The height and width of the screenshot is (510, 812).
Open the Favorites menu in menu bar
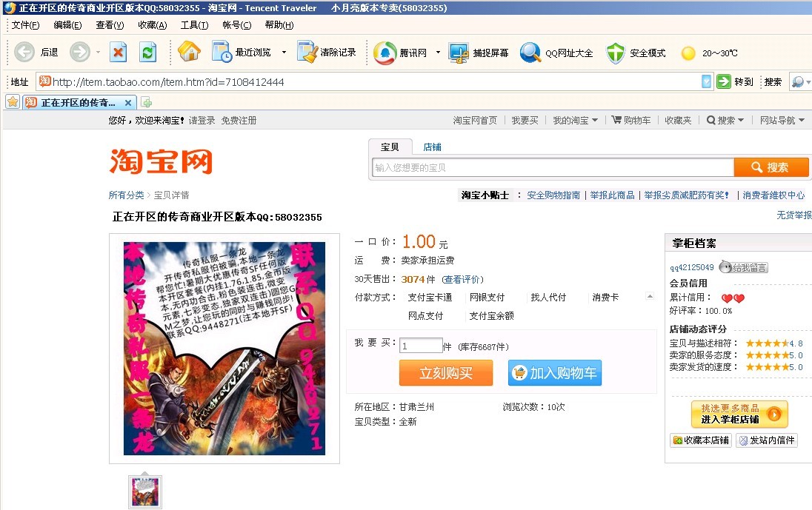tap(152, 25)
